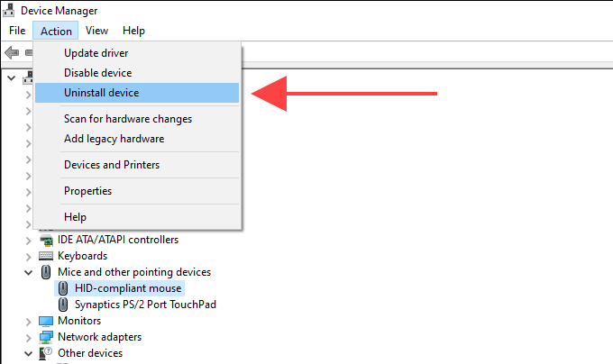Choose Uninstall device from Action menu
Screen dimensions: 613x364
pos(101,93)
